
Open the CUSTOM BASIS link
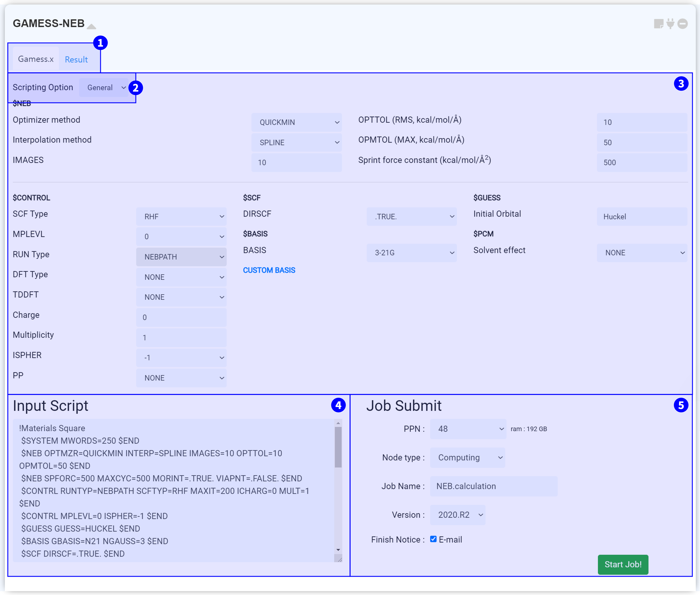(269, 270)
